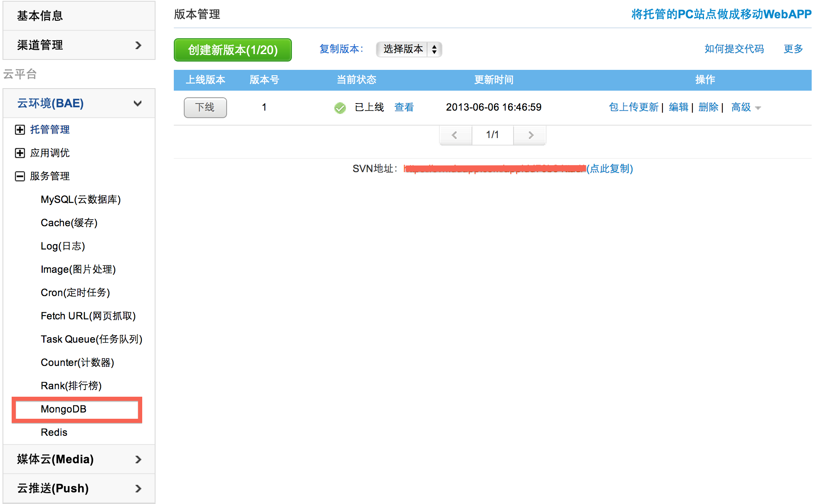Collapse the 服务管理 minus icon
This screenshot has height=504, width=815.
point(20,176)
